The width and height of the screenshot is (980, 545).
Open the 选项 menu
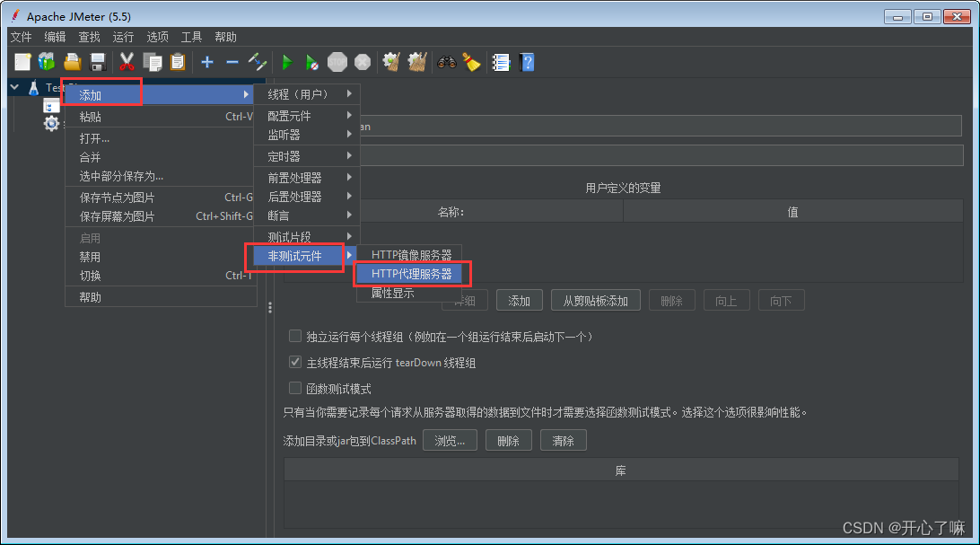(157, 37)
